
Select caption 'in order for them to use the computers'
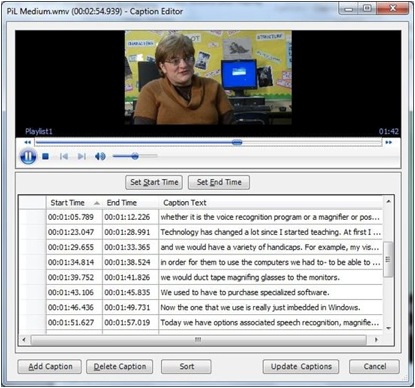point(271,262)
